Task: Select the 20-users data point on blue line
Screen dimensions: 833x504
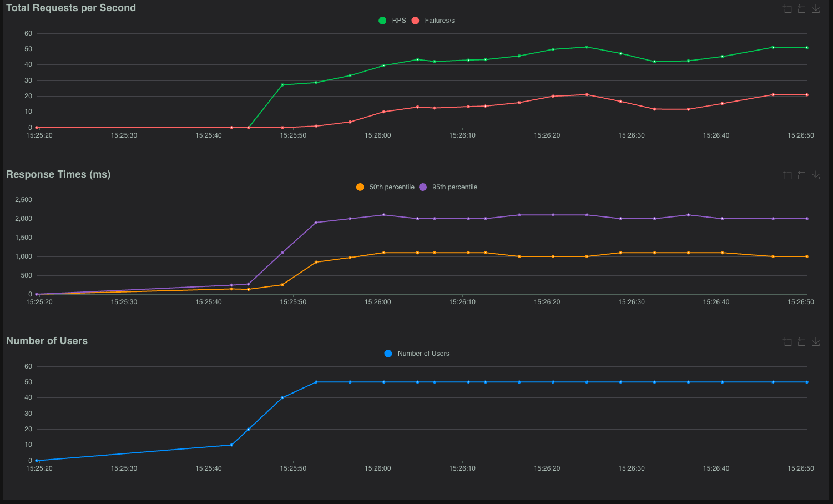Action: (x=248, y=429)
